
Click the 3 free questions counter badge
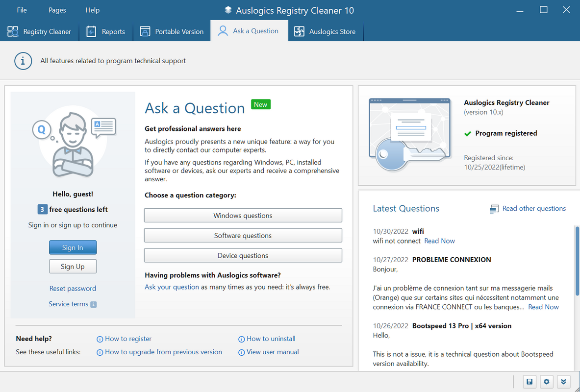pyautogui.click(x=43, y=210)
